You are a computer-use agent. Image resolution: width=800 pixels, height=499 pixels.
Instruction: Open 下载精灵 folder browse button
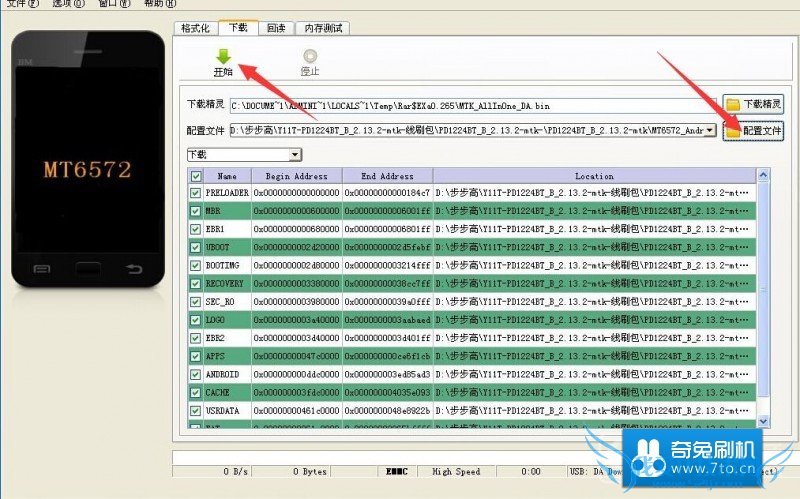click(x=753, y=104)
